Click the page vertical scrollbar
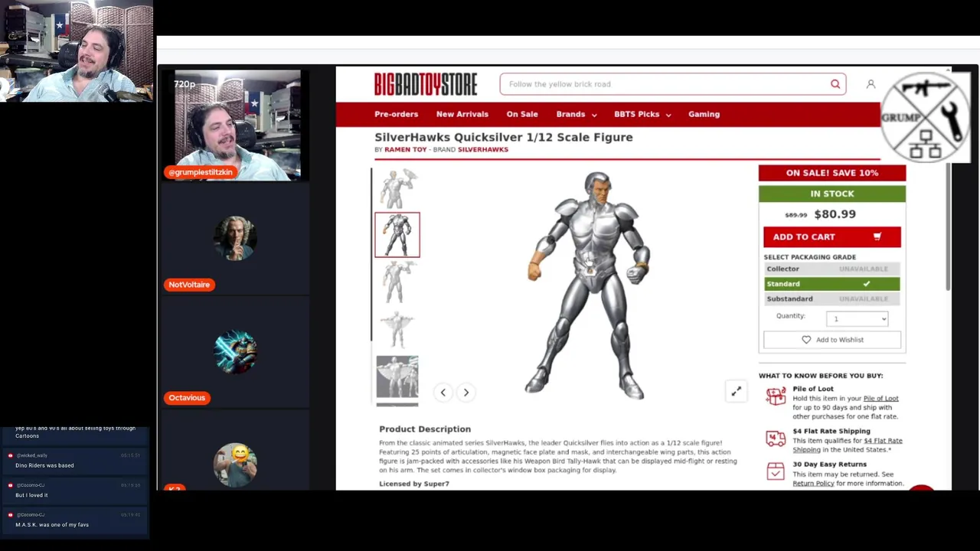Image resolution: width=980 pixels, height=551 pixels. [948, 226]
